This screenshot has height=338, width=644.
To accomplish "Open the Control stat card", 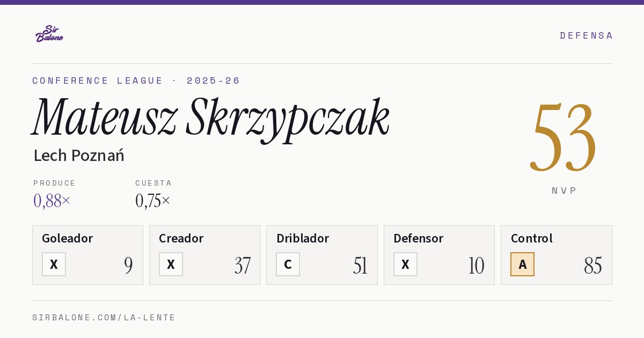I will 557,255.
